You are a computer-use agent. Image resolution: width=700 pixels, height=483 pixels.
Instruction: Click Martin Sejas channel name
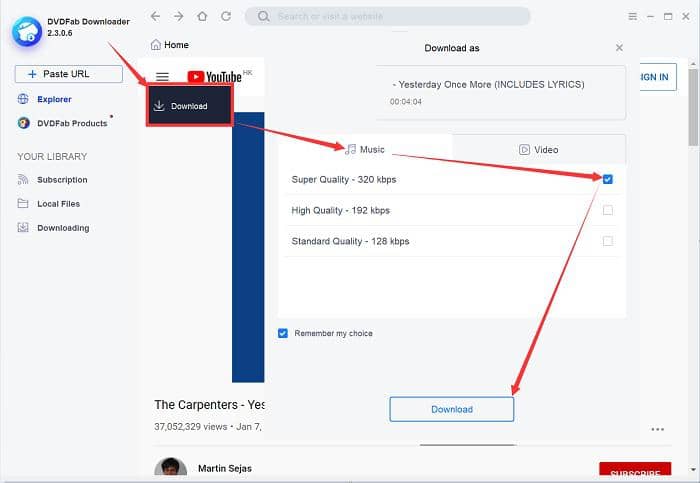pyautogui.click(x=225, y=468)
